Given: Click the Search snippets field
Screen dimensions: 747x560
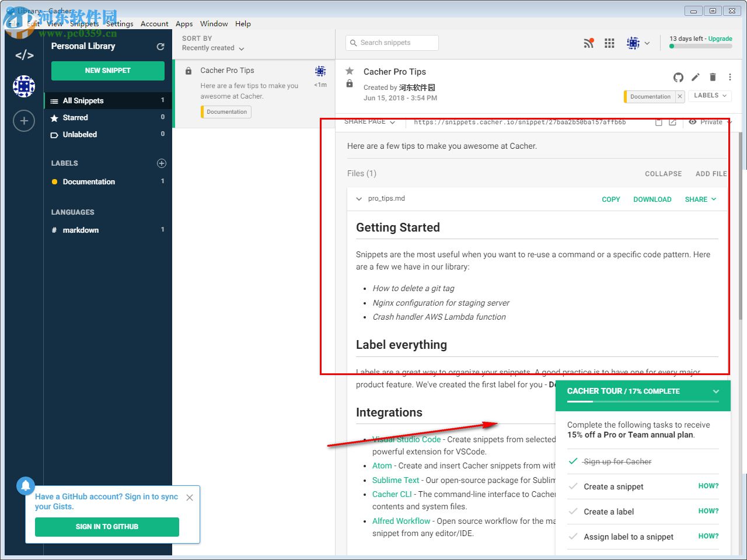Looking at the screenshot, I should pyautogui.click(x=392, y=43).
